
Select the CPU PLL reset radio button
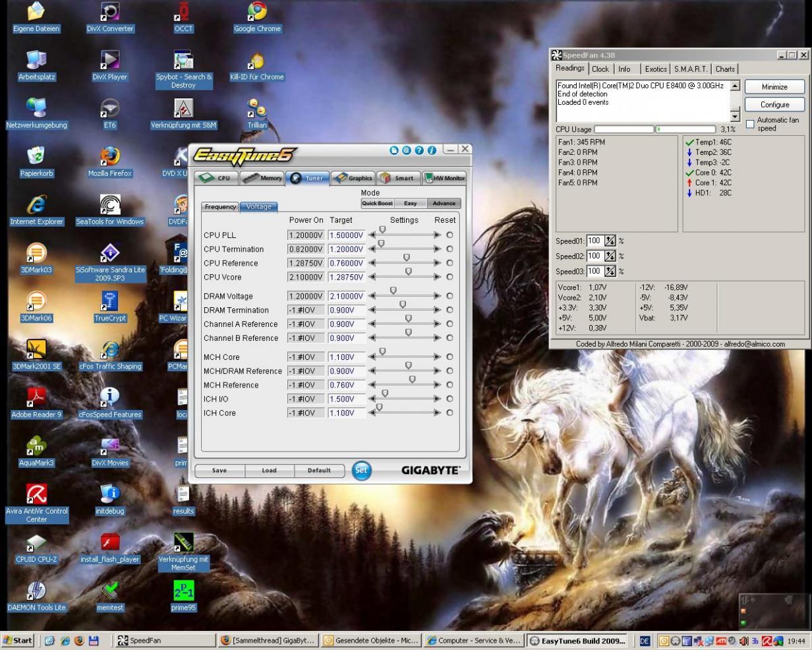(449, 235)
